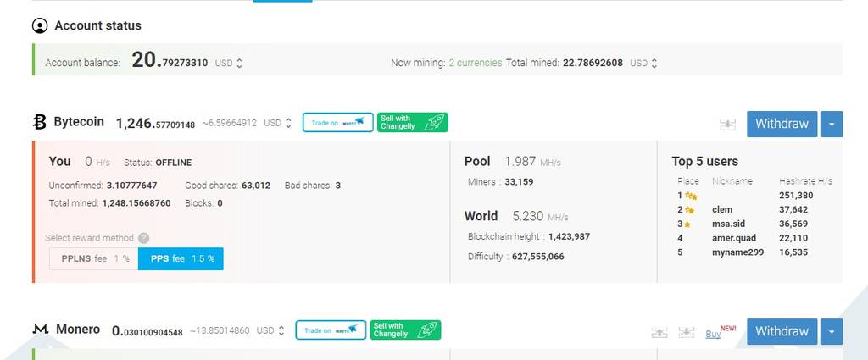Change account balance currency from USD
Viewport: 868px width, 360px height.
pyautogui.click(x=229, y=63)
